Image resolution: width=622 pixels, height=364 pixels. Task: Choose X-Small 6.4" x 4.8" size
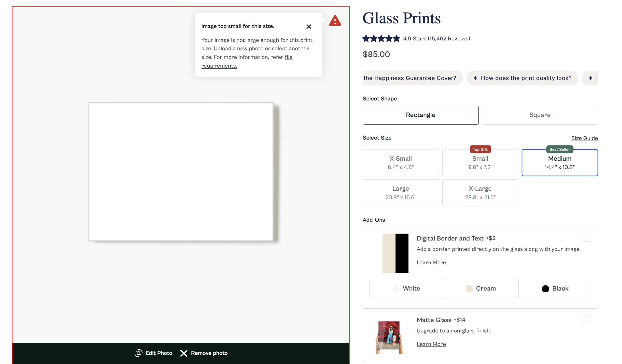coord(401,163)
